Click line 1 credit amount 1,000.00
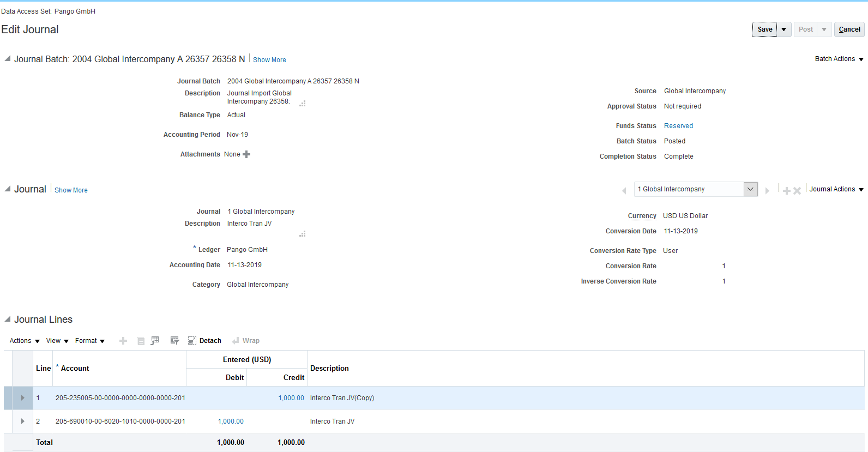The image size is (868, 452). (291, 398)
